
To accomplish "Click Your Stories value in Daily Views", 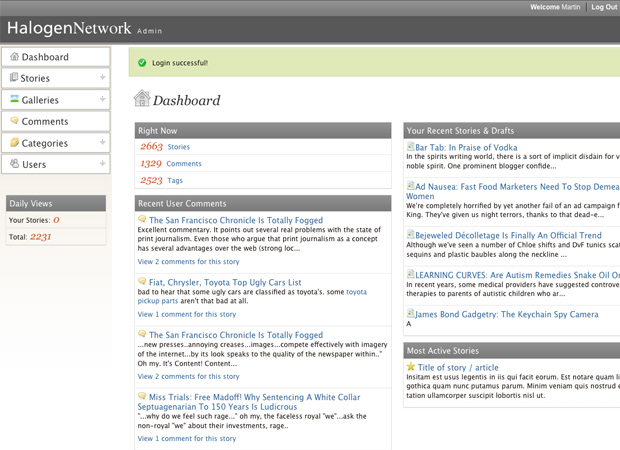I will pos(56,220).
